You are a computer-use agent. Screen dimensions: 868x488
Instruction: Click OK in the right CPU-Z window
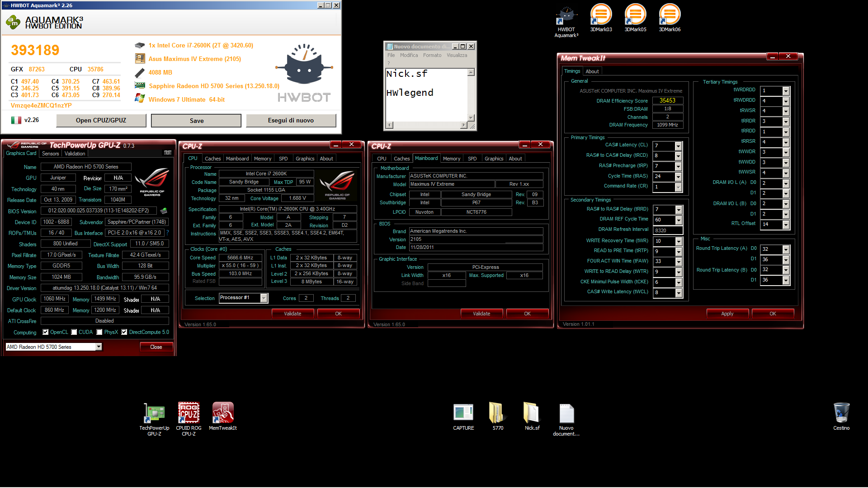click(x=527, y=314)
